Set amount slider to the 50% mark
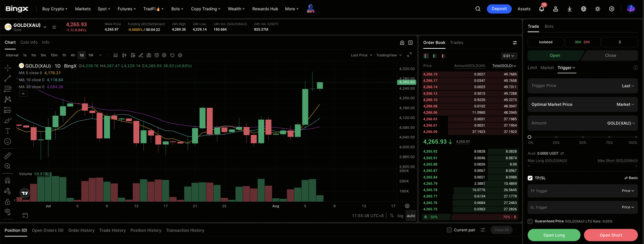The width and height of the screenshot is (644, 244). click(583, 137)
